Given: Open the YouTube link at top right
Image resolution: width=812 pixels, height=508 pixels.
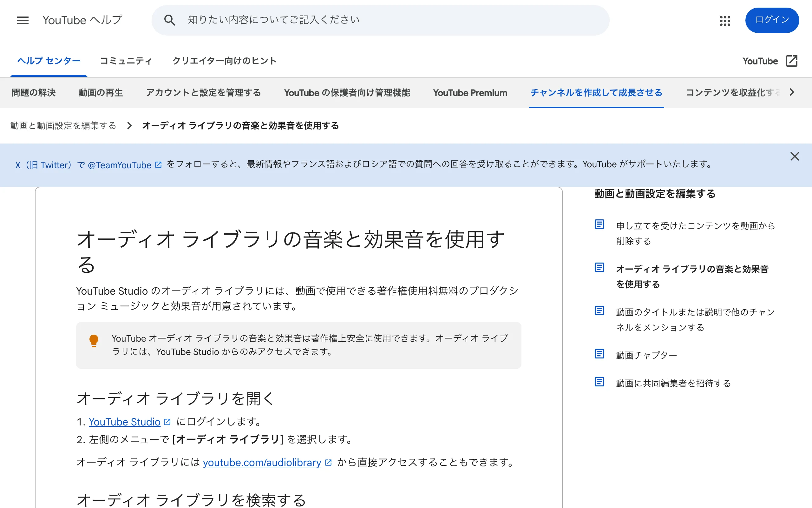Looking at the screenshot, I should coord(760,61).
